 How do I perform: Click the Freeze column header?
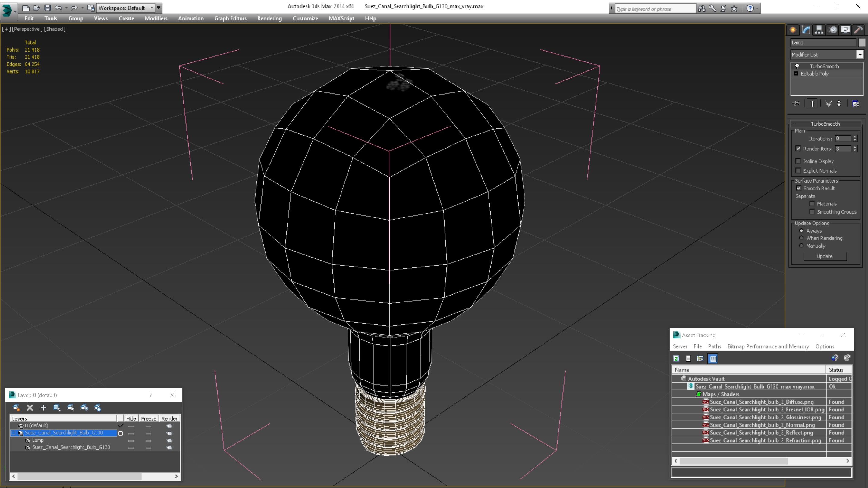149,419
